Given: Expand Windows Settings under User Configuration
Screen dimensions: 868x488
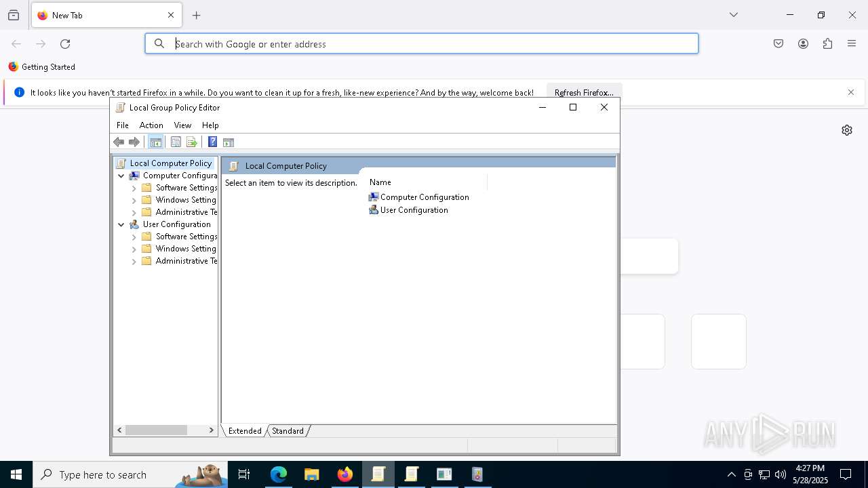Looking at the screenshot, I should (134, 249).
